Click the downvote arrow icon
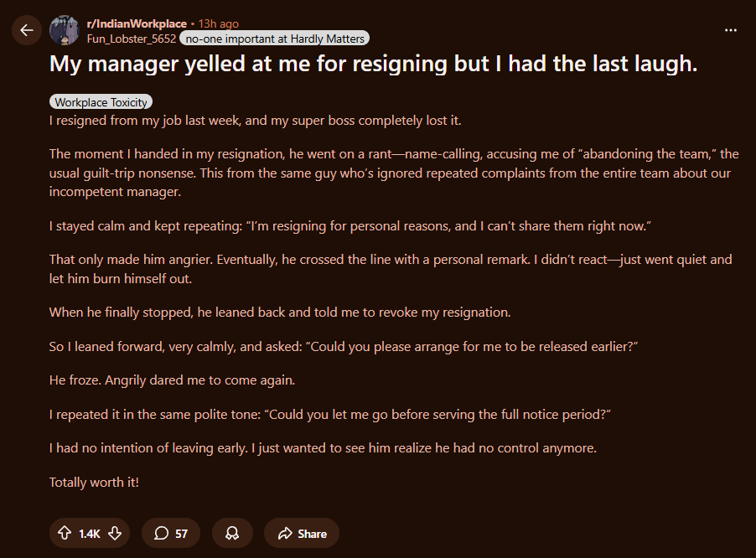Screen dimensions: 756x558 coord(115,532)
